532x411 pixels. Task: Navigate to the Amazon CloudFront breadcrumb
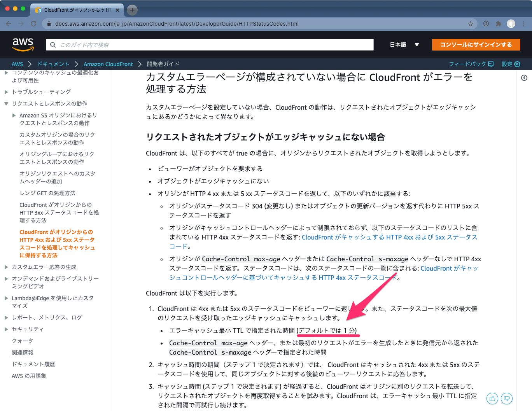[x=108, y=64]
